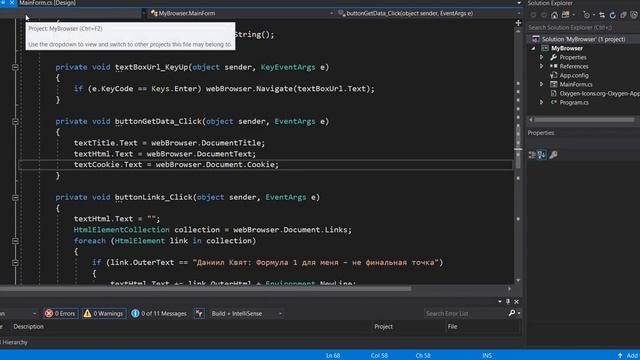Toggle the 0 Errors filter
The width and height of the screenshot is (640, 360).
[x=60, y=313]
